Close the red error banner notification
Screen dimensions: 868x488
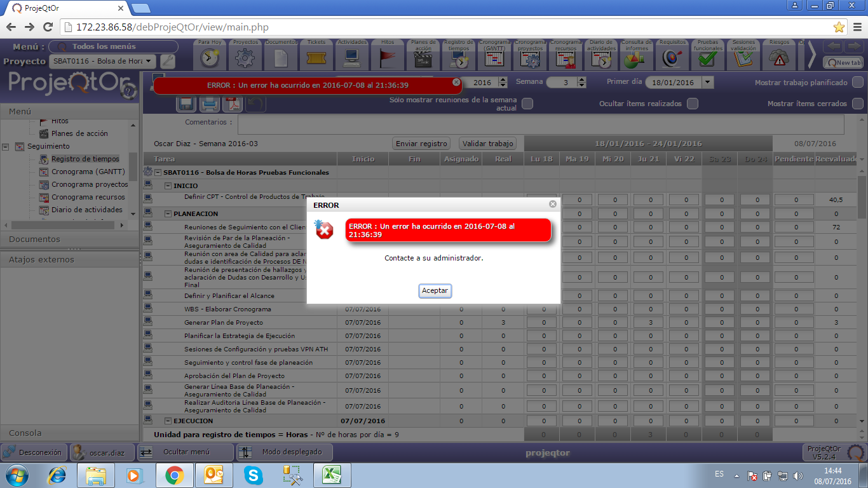[x=456, y=82]
